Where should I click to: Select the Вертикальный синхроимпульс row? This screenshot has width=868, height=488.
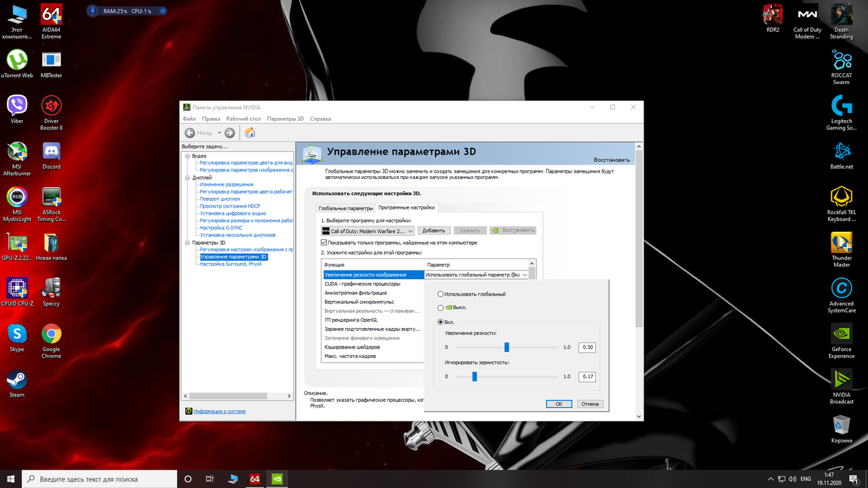coord(374,302)
